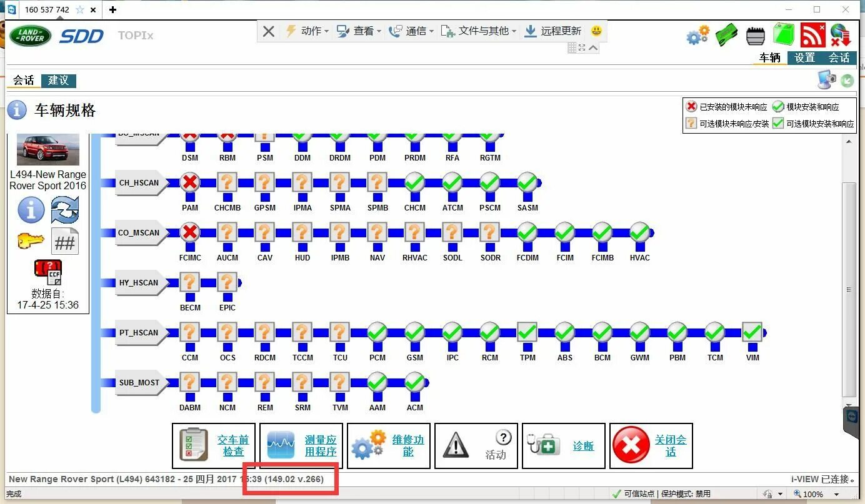Viewport: 865px width, 504px height.
Task: Select the BECM module icon
Action: [x=190, y=282]
